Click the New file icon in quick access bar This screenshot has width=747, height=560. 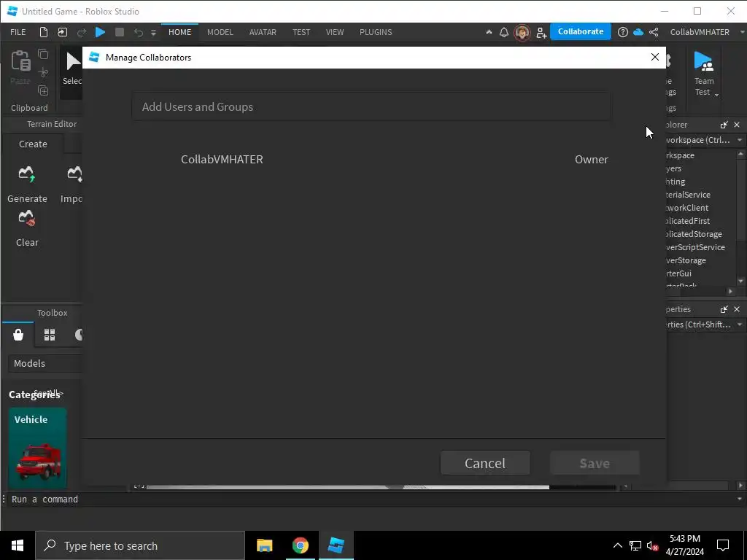pyautogui.click(x=43, y=32)
